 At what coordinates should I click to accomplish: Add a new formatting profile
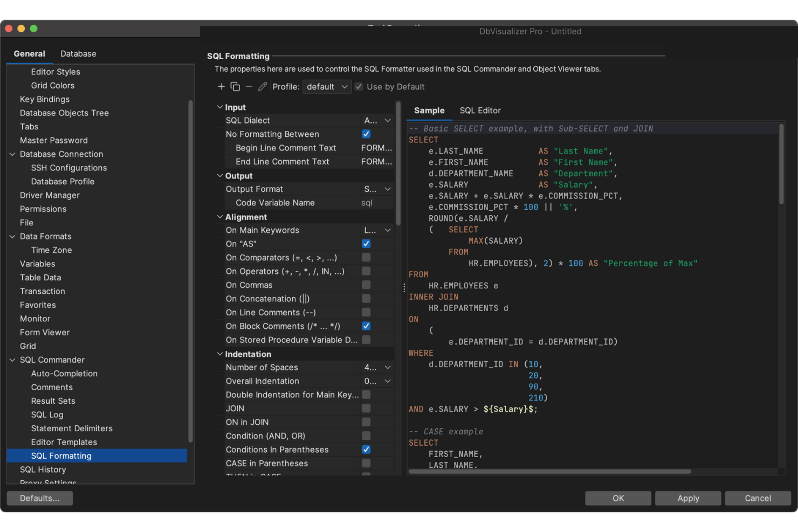221,86
